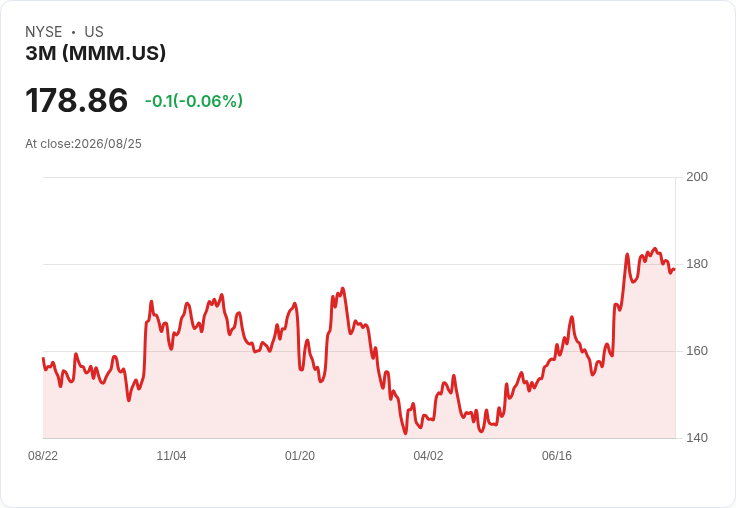Click the 3M (MMM.US) stock title
This screenshot has width=736, height=508.
coord(95,53)
